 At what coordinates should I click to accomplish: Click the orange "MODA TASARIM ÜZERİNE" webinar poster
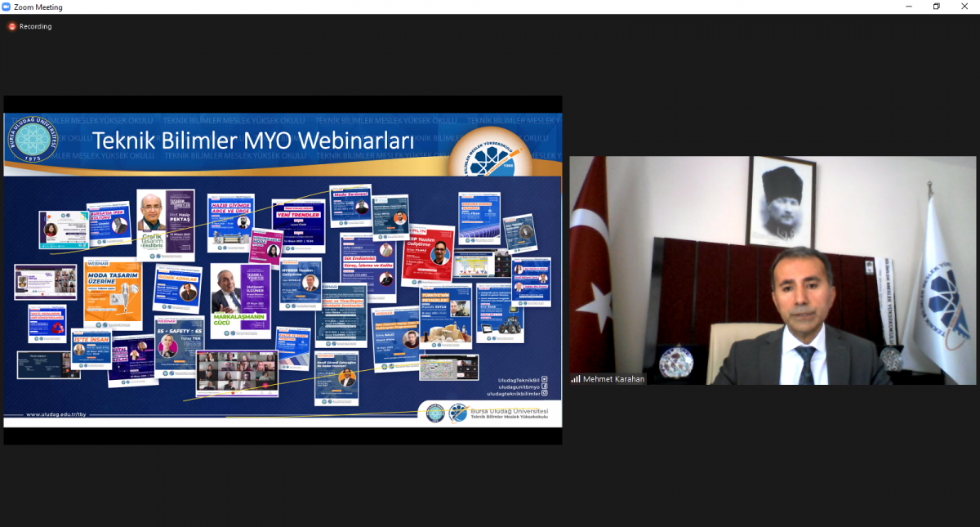[113, 294]
